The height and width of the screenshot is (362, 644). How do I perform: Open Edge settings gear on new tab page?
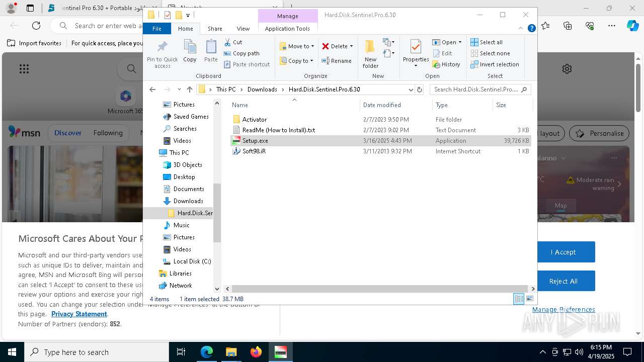click(x=567, y=69)
